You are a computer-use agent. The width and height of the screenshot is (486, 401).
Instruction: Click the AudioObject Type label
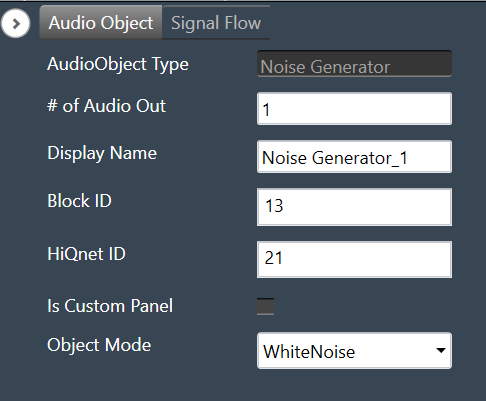point(118,64)
